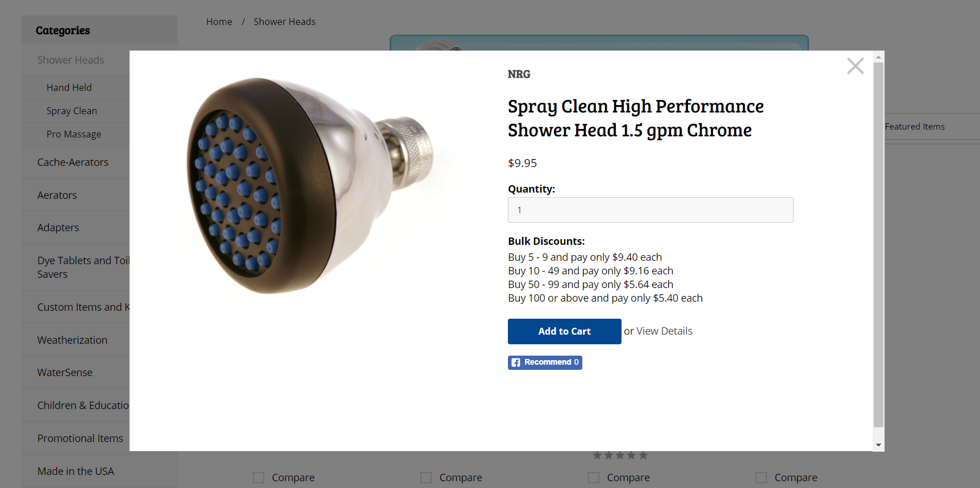Open the View Details link
The width and height of the screenshot is (980, 488).
664,331
